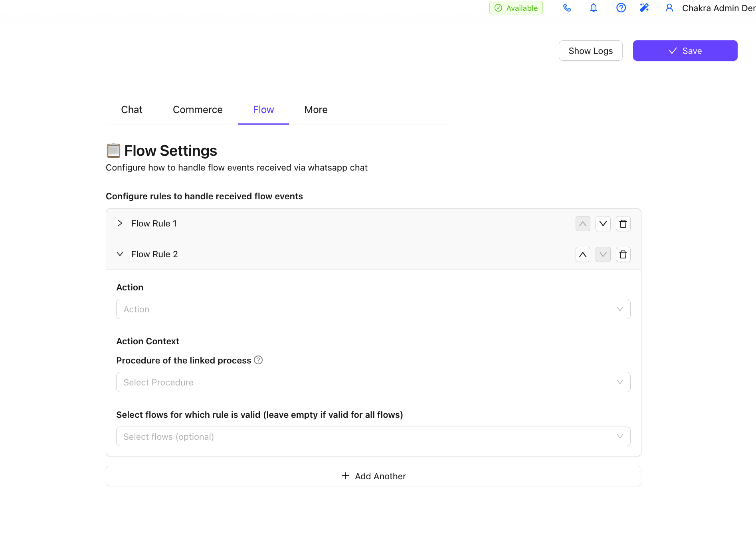This screenshot has width=756, height=556.
Task: Delete Flow Rule 1 with trash icon
Action: pos(623,224)
